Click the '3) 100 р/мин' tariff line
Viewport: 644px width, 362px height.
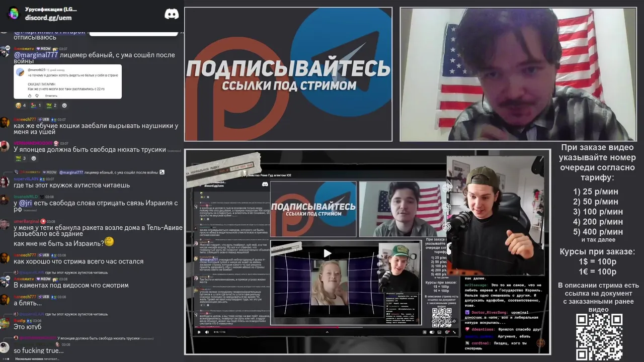coord(598,212)
